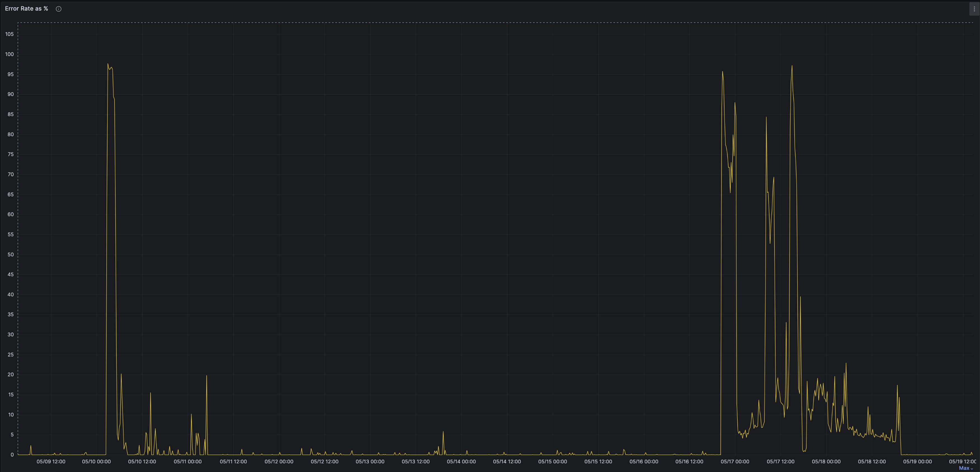The image size is (980, 472).
Task: Click the 05/17 00:00 x-axis label
Action: 735,461
